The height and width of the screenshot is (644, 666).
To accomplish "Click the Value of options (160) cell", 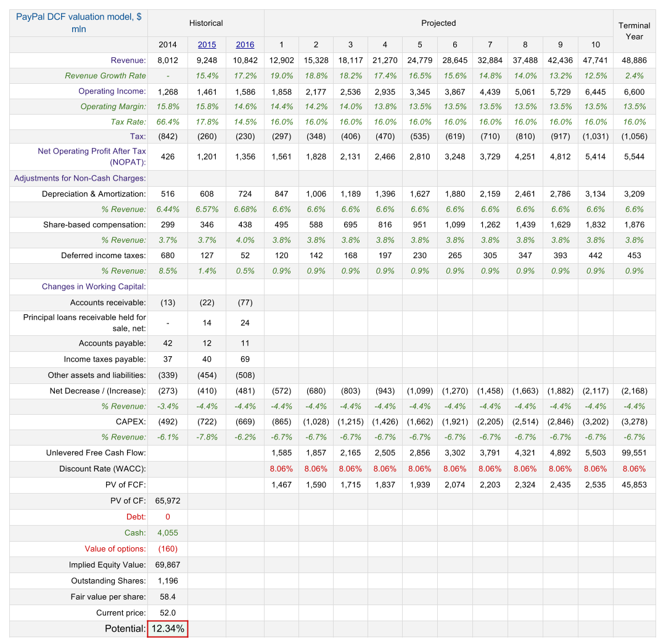I will click(168, 548).
